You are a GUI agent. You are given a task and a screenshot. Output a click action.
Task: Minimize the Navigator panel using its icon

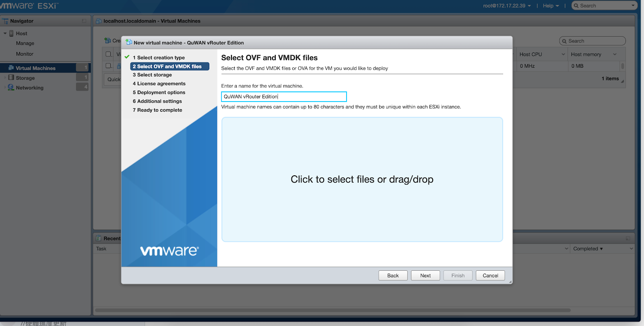click(84, 21)
